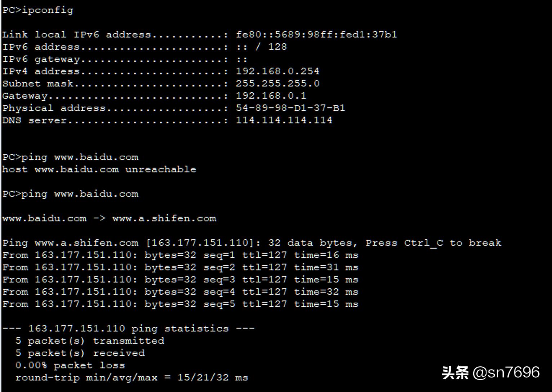Image resolution: width=552 pixels, height=392 pixels.
Task: Click the DNS server 114.114.114.114
Action: tap(284, 120)
